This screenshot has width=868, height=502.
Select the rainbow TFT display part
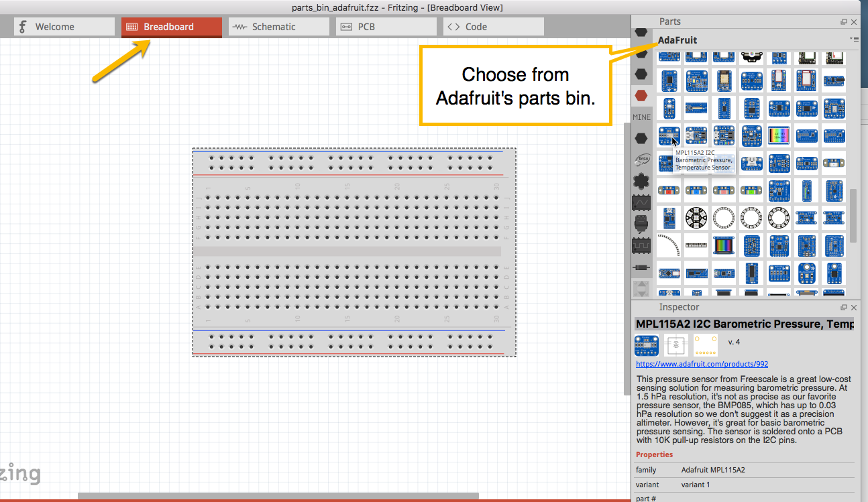pos(779,135)
